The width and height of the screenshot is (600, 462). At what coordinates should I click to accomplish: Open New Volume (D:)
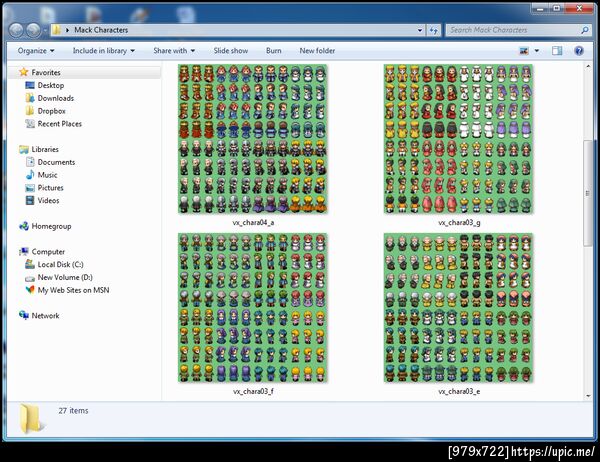tap(65, 278)
